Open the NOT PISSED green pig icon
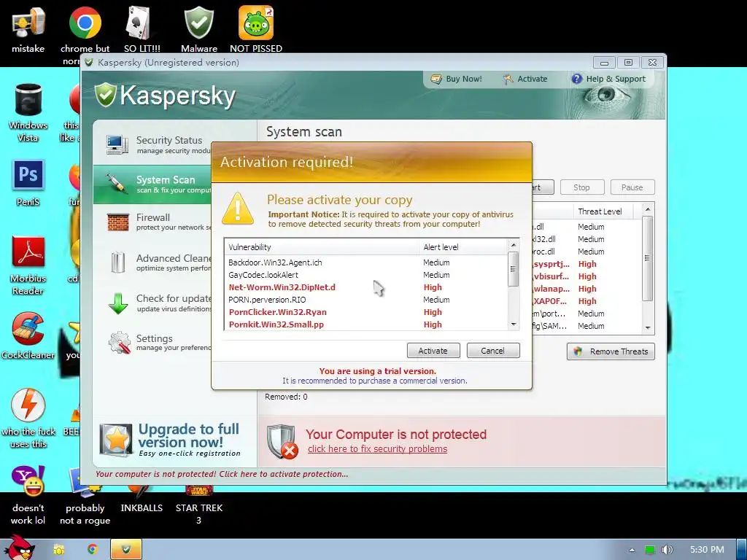 256,29
